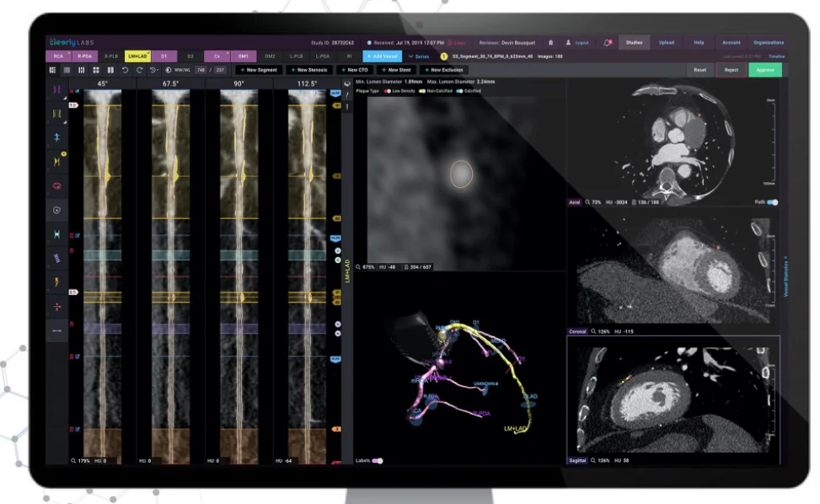Open the history clock dropdown
The height and width of the screenshot is (504, 820).
(153, 70)
